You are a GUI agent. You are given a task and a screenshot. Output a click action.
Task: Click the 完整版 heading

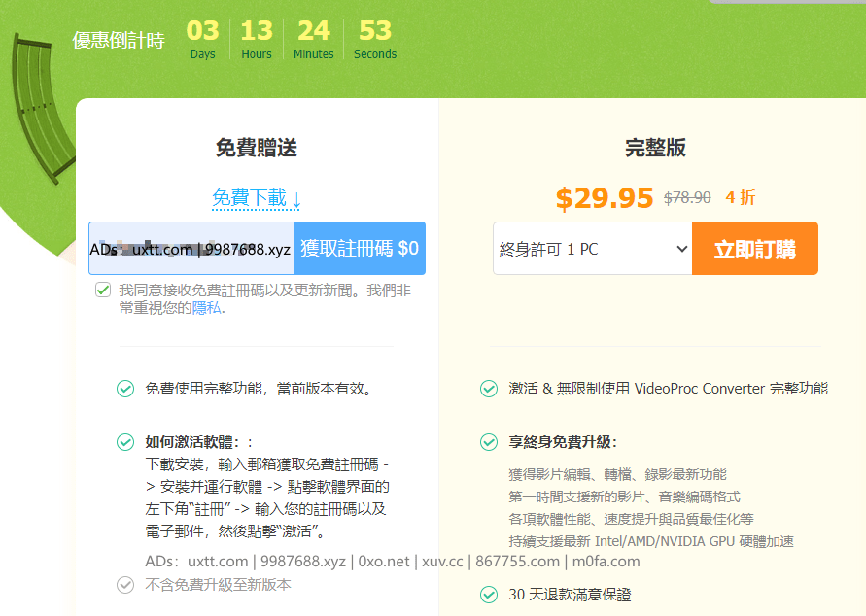(x=656, y=148)
